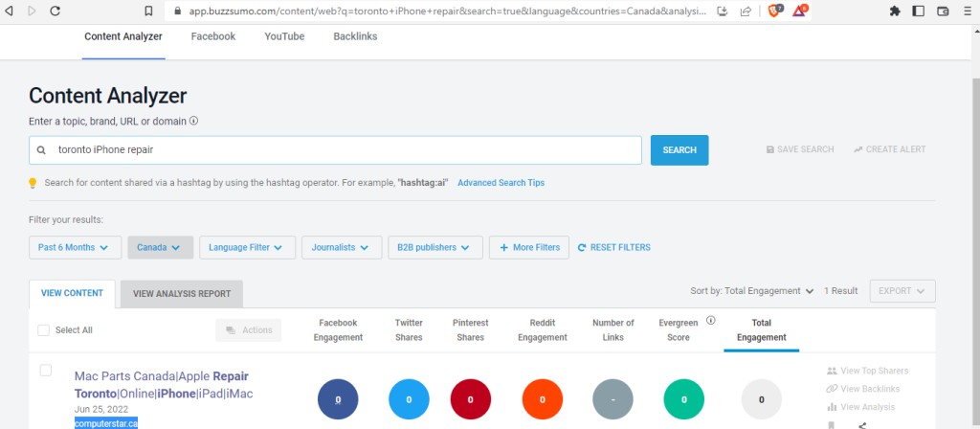Viewport: 980px width, 429px height.
Task: Open the Canada country filter dropdown
Action: [x=161, y=247]
